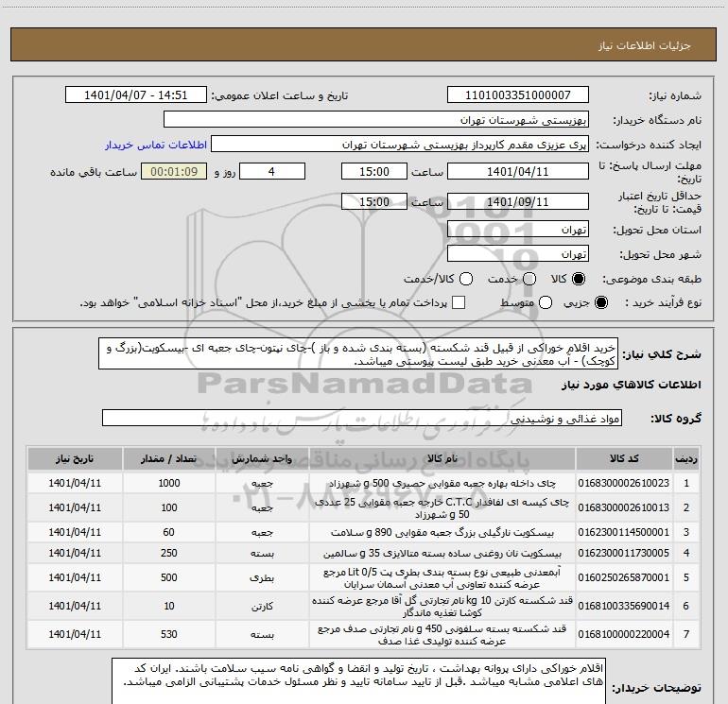This screenshot has width=728, height=704.
Task: Click quantity 1000 in row 1
Action: point(169,483)
